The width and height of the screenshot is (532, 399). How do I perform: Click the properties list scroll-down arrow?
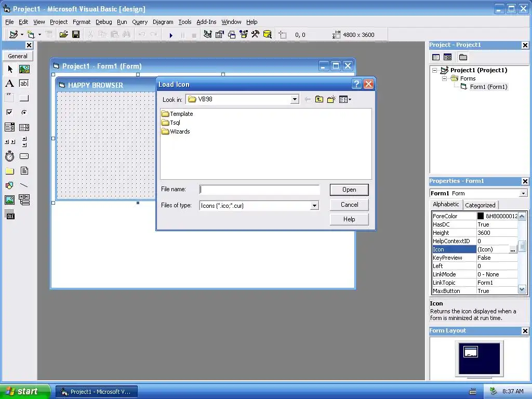click(522, 289)
